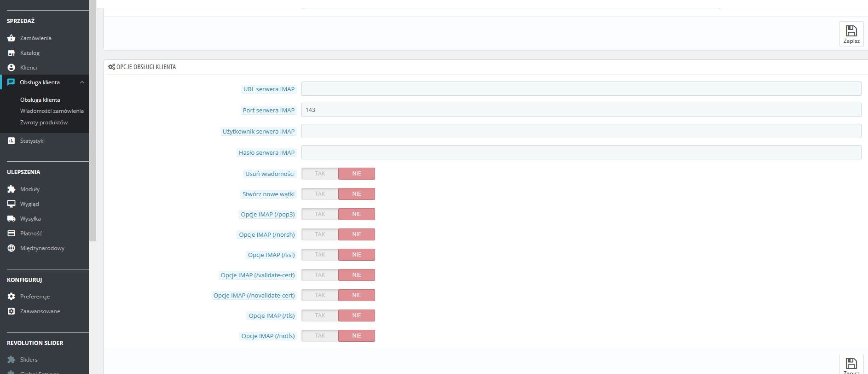Click the Katalog store icon

pyautogui.click(x=12, y=53)
